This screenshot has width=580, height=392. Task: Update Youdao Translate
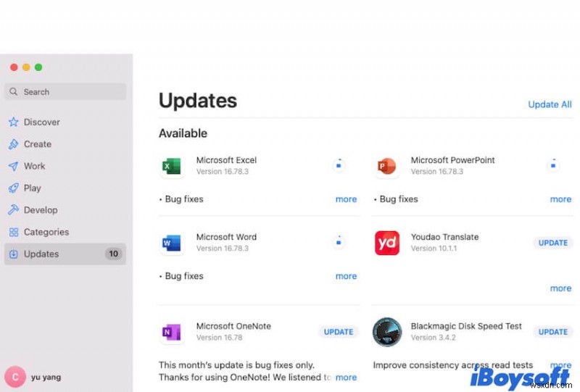[x=553, y=243]
